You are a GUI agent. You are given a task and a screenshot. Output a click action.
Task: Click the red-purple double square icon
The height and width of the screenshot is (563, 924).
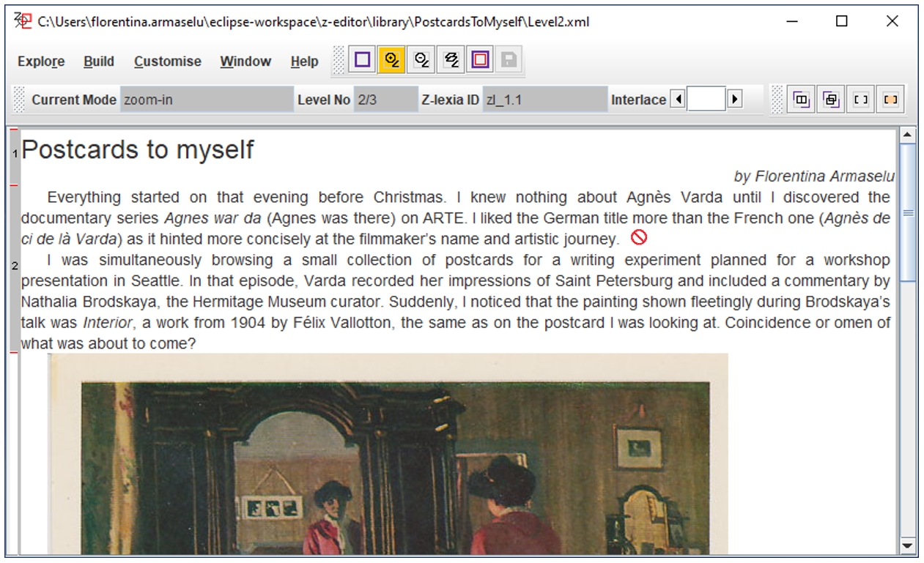tap(480, 60)
